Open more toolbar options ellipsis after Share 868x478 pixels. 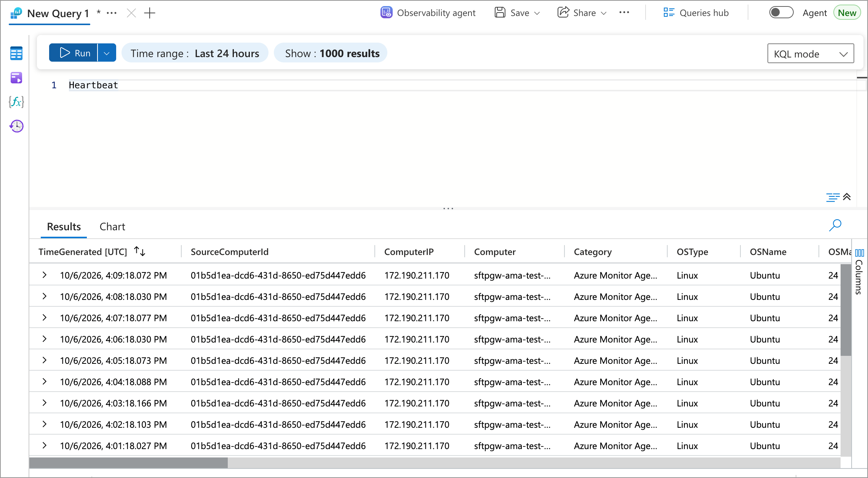(624, 13)
